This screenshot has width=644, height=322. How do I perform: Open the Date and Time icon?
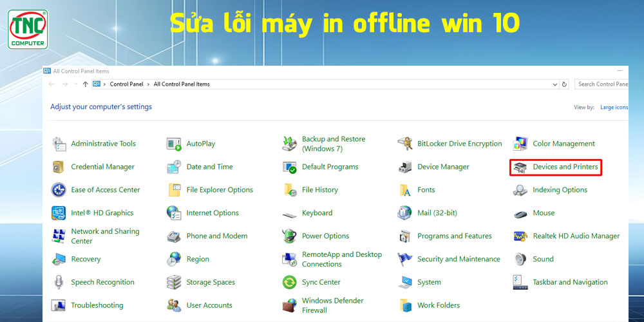click(x=174, y=167)
